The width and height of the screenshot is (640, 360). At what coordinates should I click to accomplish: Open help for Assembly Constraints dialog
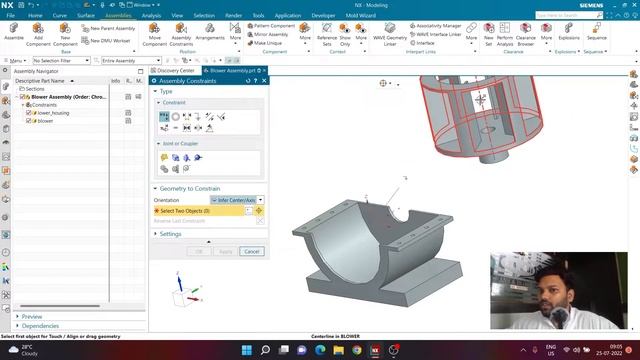click(256, 81)
